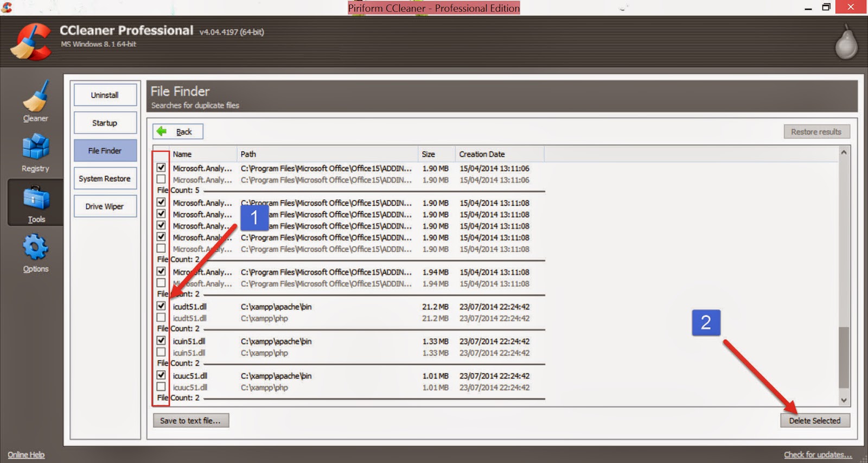
Task: Click the 21.2 MB size in the apache\bin row
Action: pyautogui.click(x=436, y=307)
